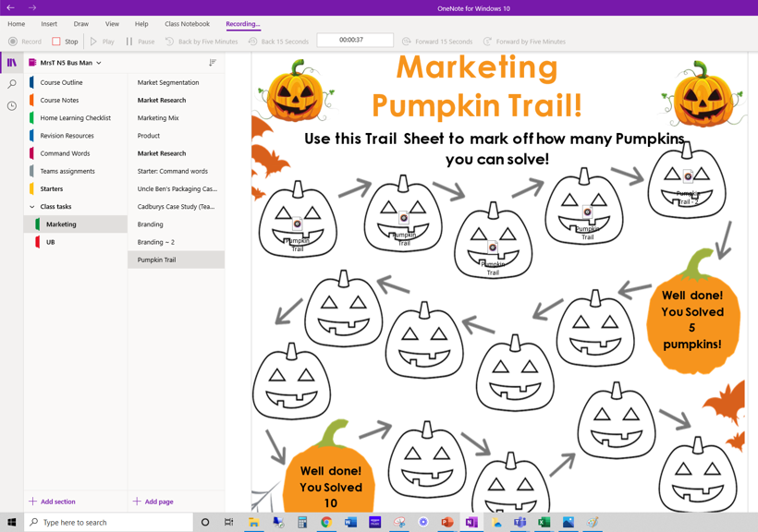Open the Command Words section

click(x=76, y=153)
